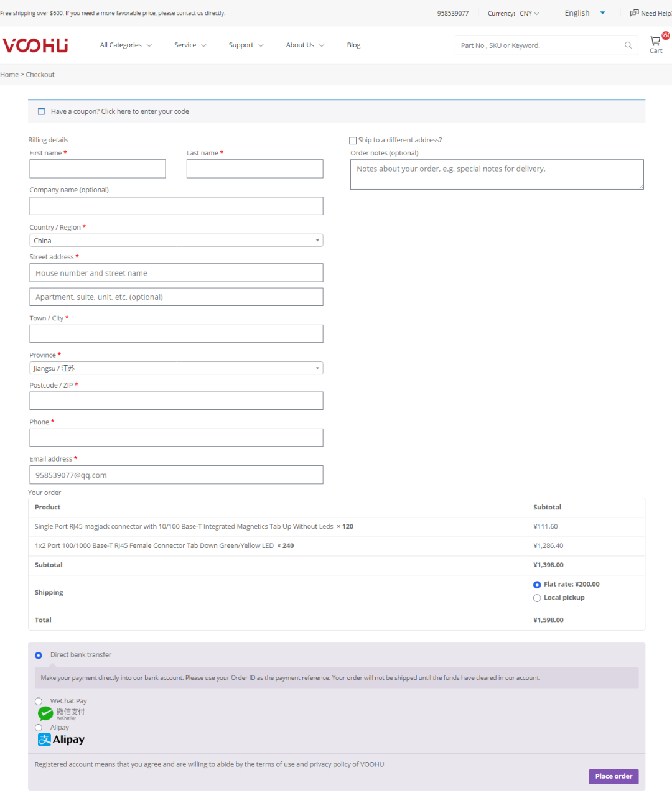Click the coupon notice icon
This screenshot has width=672, height=803.
42,111
